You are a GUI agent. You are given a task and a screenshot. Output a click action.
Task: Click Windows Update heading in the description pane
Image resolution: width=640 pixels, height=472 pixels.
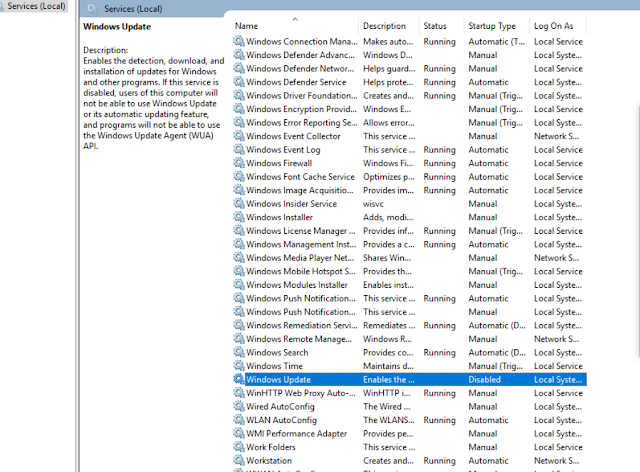tap(117, 27)
